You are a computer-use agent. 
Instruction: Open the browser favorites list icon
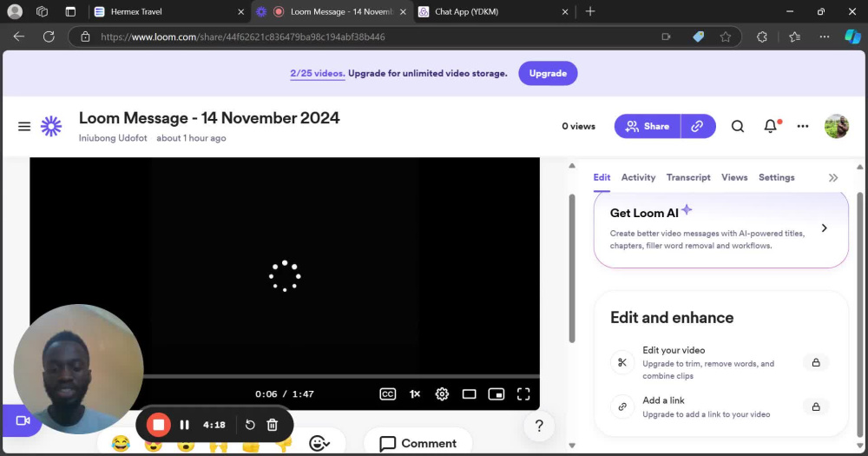(x=795, y=37)
